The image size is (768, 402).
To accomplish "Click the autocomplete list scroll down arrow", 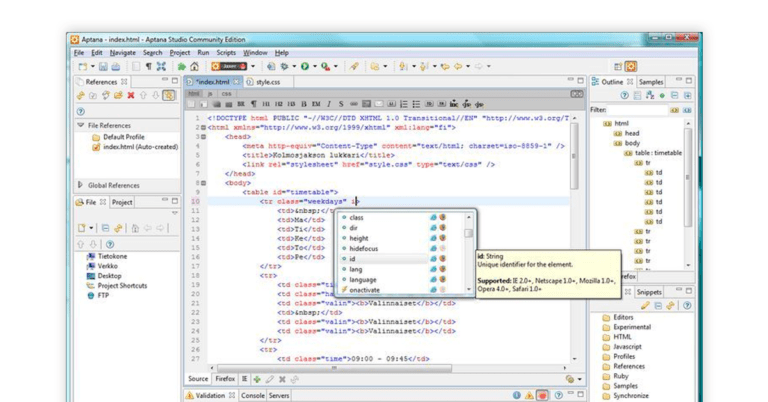I will (x=469, y=289).
